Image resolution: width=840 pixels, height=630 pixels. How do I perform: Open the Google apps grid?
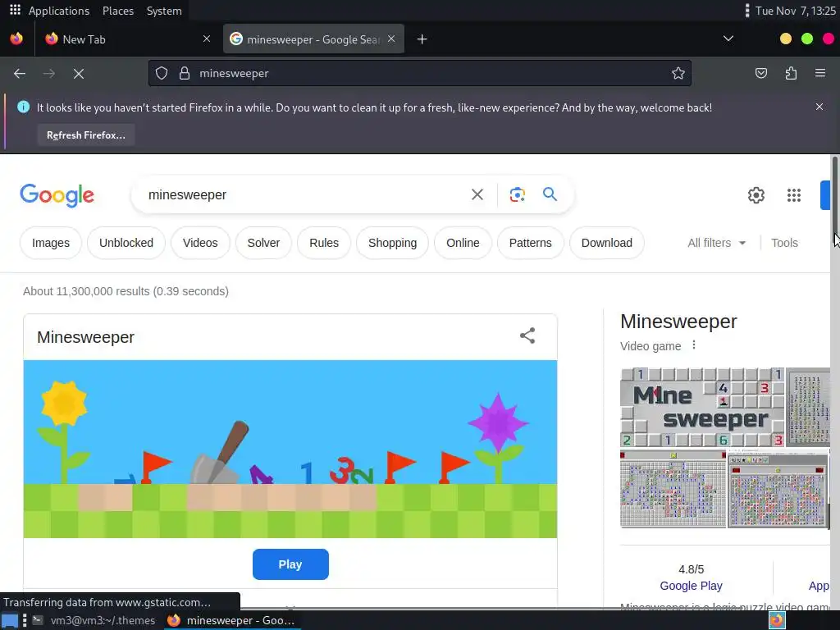[794, 195]
